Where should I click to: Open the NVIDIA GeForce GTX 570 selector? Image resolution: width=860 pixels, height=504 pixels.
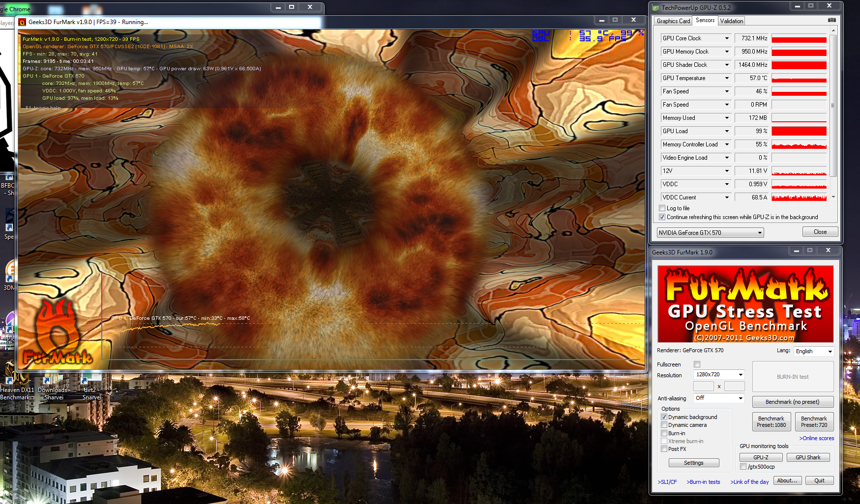point(710,233)
